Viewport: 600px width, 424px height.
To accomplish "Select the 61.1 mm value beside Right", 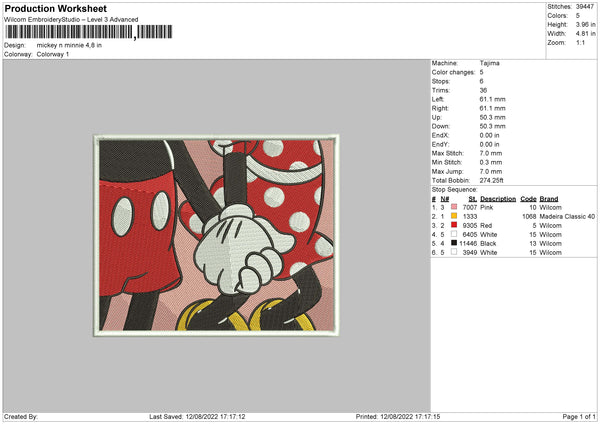I will [x=492, y=108].
